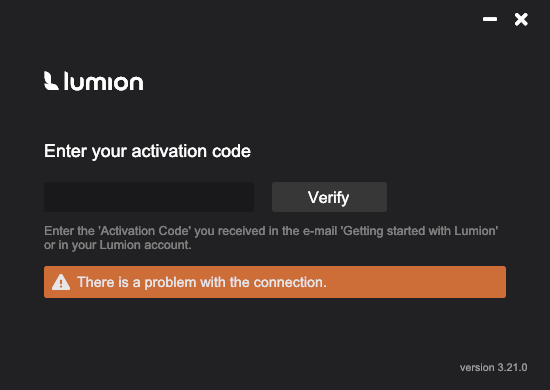The height and width of the screenshot is (390, 550).
Task: Minimize the Lumion activation window
Action: (490, 19)
